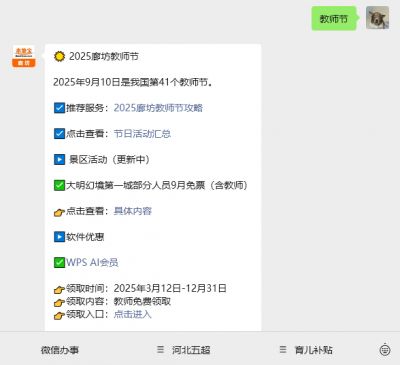Click play icon beside 景区活动
This screenshot has height=365, width=400.
click(59, 159)
